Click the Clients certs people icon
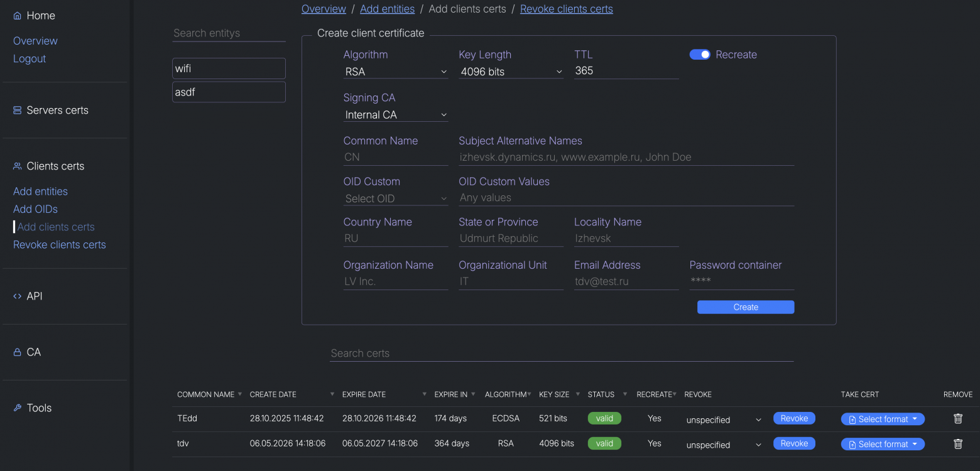 point(17,166)
